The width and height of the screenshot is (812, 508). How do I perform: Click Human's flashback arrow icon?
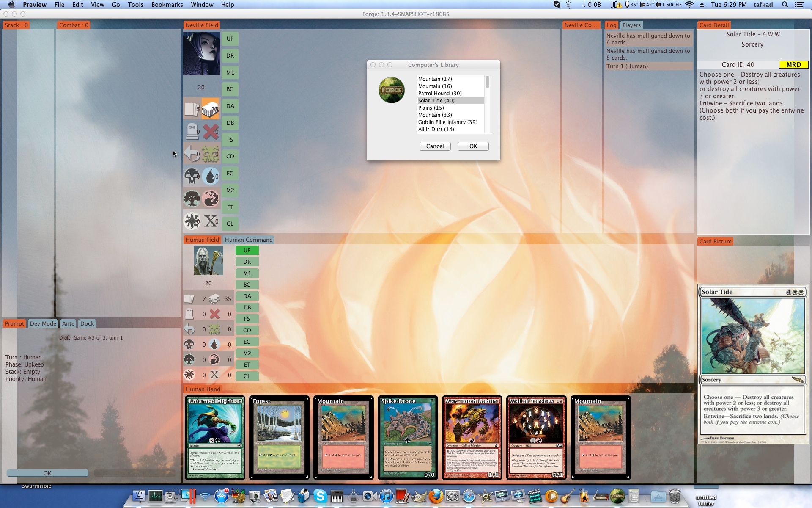point(189,329)
